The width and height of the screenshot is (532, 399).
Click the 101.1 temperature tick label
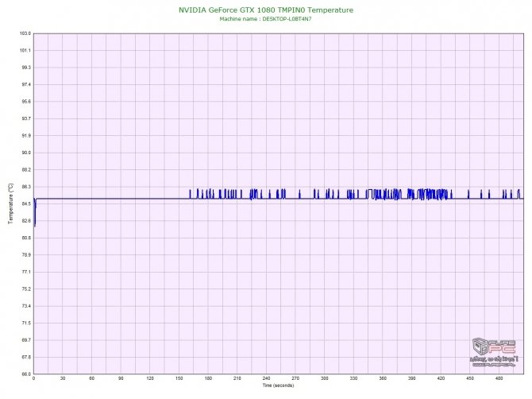(x=25, y=50)
